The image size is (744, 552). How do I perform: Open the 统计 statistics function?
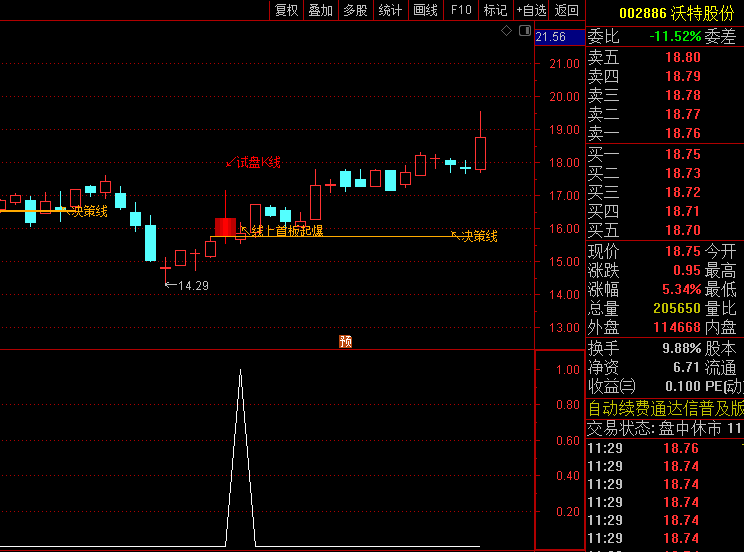[391, 10]
